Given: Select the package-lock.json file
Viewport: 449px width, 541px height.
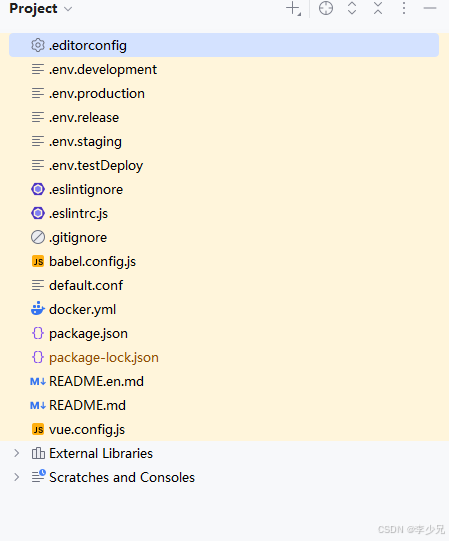Looking at the screenshot, I should pos(224,357).
